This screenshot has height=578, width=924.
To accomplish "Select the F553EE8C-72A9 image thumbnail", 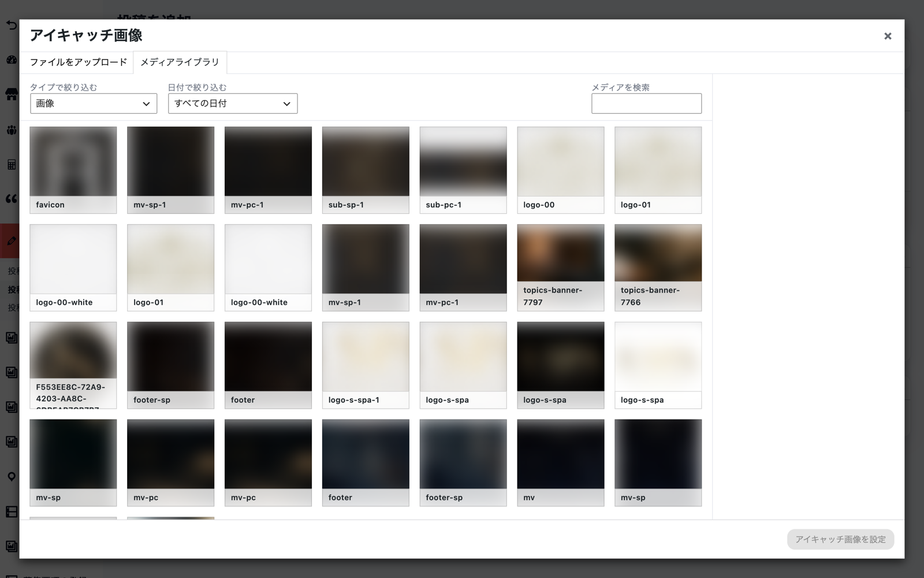I will tap(73, 365).
